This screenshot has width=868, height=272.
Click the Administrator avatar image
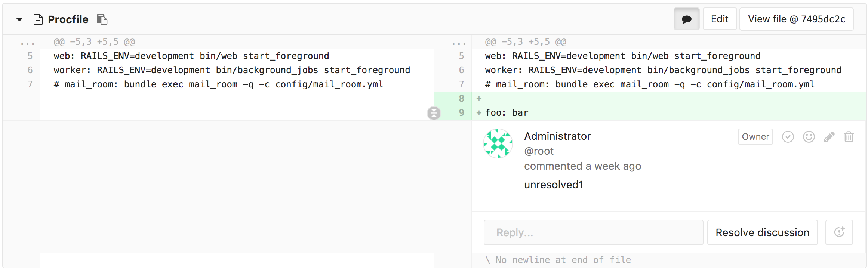[498, 144]
